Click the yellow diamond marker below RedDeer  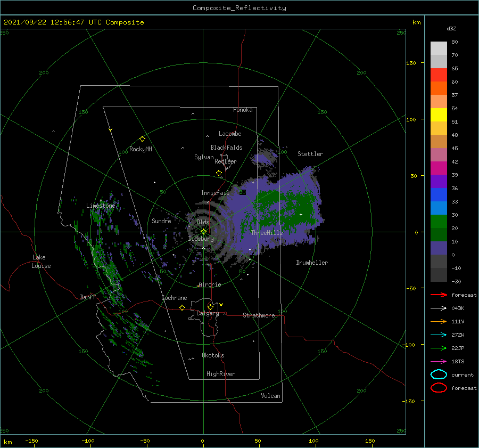(219, 173)
